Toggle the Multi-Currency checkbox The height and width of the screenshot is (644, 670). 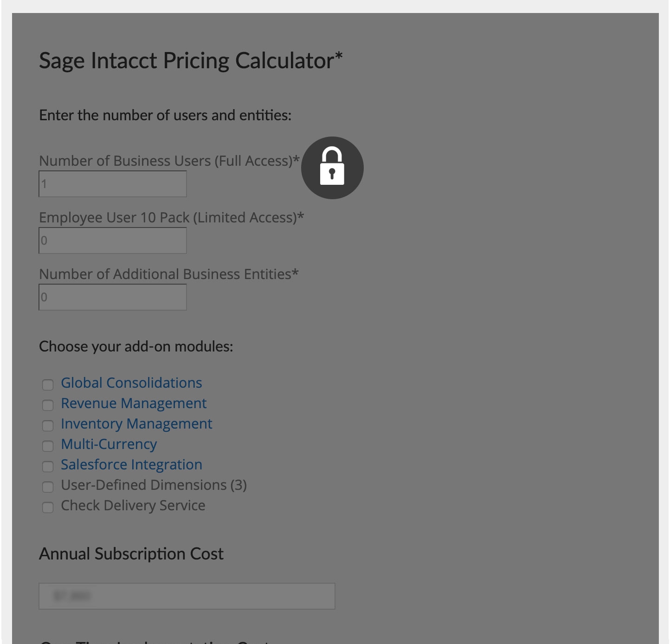click(48, 446)
